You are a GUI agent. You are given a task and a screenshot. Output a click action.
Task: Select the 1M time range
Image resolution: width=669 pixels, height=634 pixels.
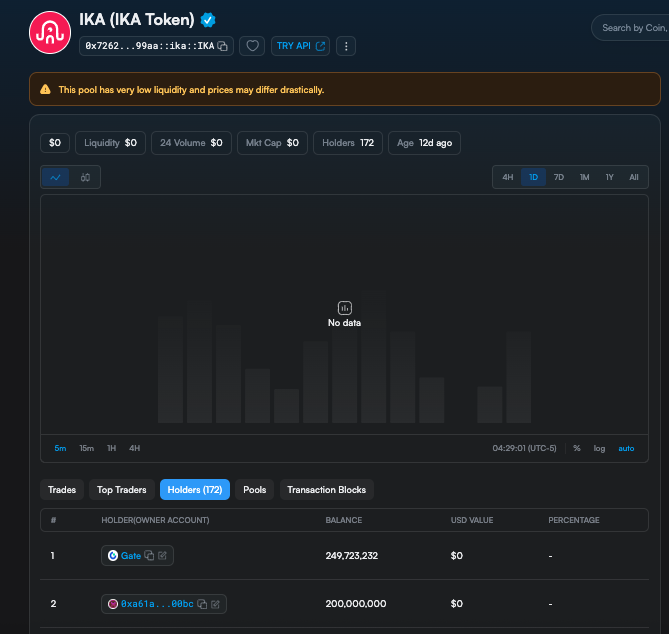coord(585,177)
